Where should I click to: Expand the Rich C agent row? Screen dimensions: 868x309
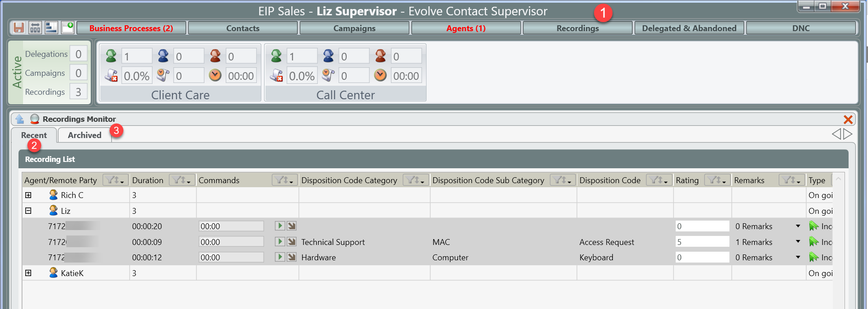28,195
